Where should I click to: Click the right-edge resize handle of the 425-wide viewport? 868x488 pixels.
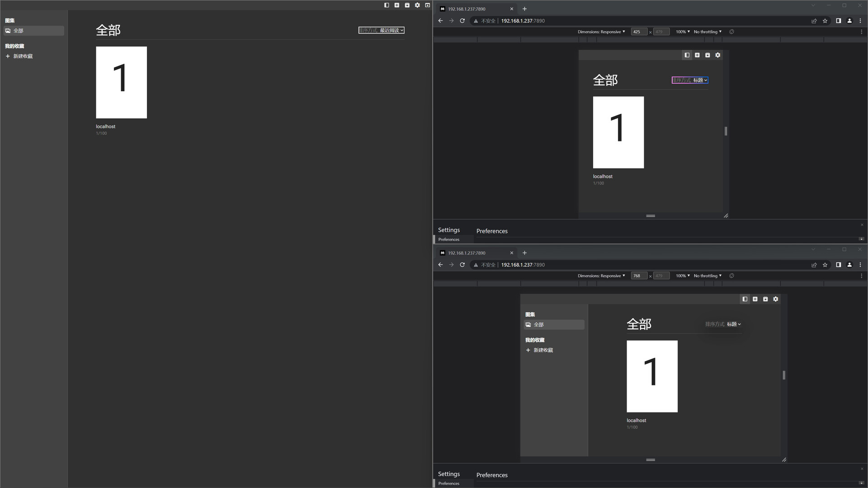[x=726, y=131]
